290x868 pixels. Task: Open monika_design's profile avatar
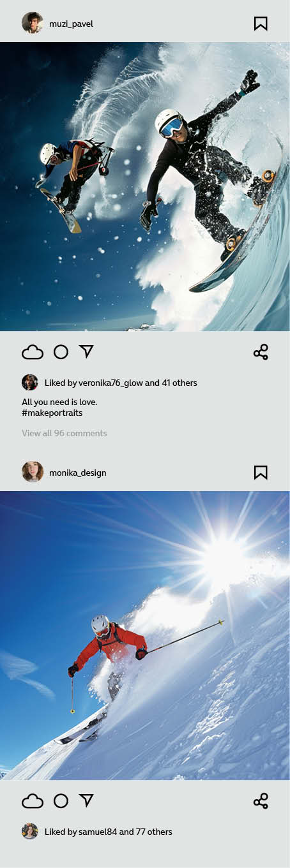pyautogui.click(x=33, y=473)
